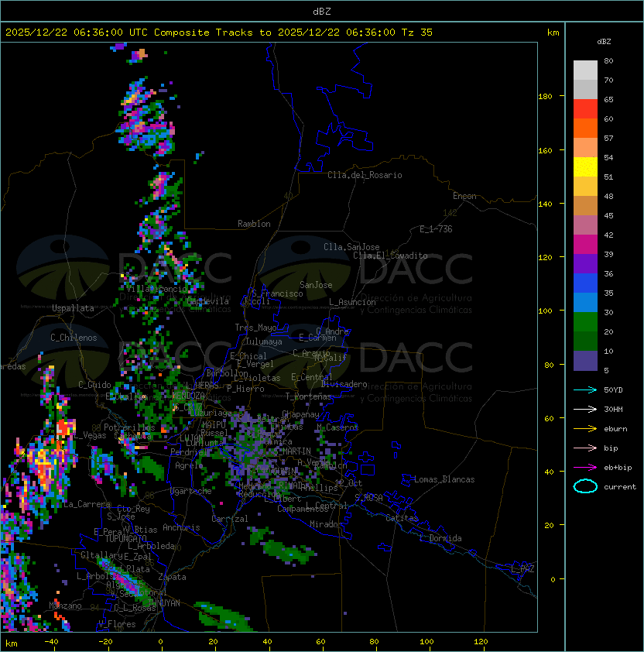Click the 'dBZ' heading above the color scale
Viewport: 644px width, 652px height.
604,42
